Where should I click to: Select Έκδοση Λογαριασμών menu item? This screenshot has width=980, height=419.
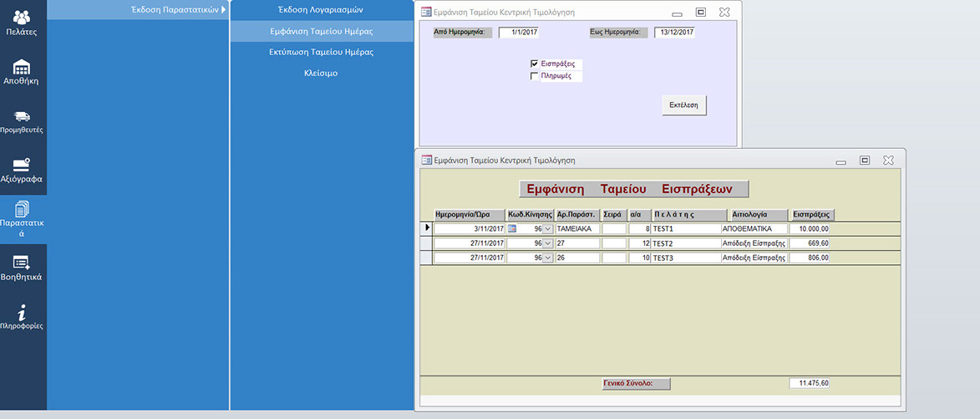pyautogui.click(x=321, y=9)
